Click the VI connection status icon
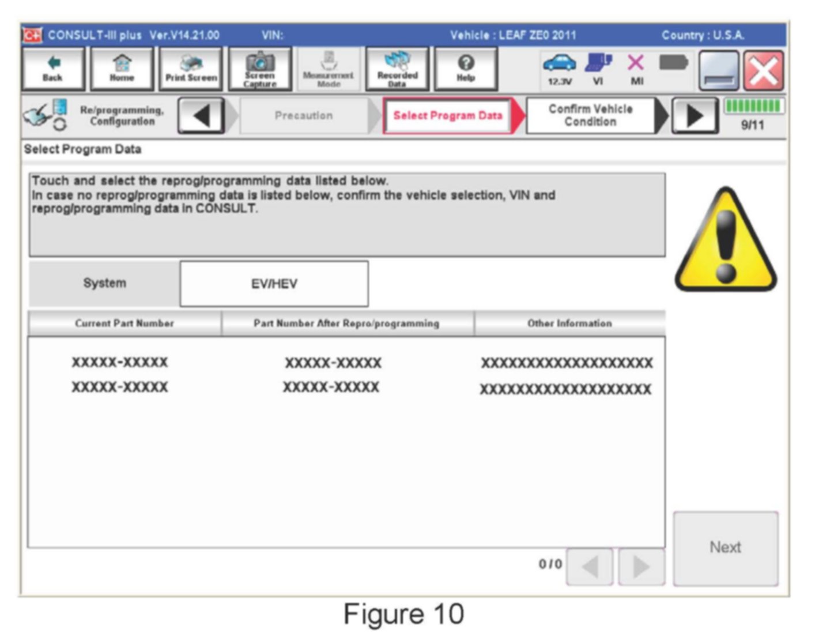This screenshot has height=644, width=819. pos(598,69)
